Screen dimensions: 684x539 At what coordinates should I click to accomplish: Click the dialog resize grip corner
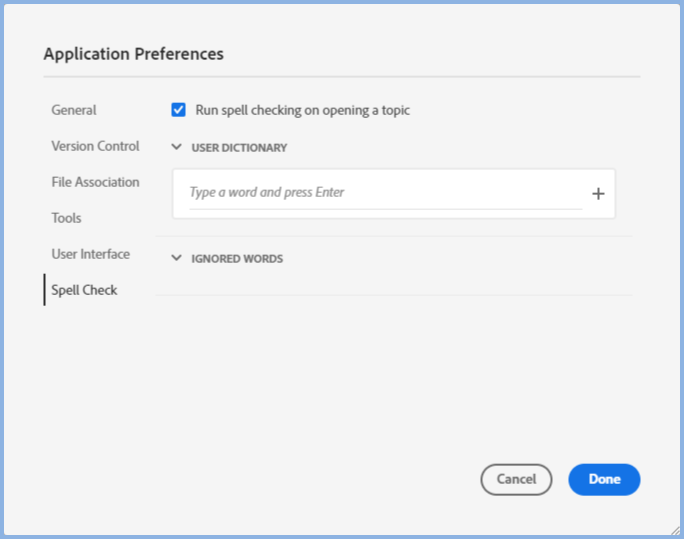[x=674, y=530]
